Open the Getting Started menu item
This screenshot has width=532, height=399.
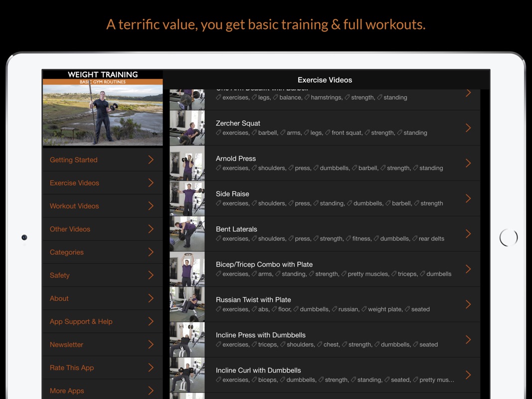[x=103, y=160]
